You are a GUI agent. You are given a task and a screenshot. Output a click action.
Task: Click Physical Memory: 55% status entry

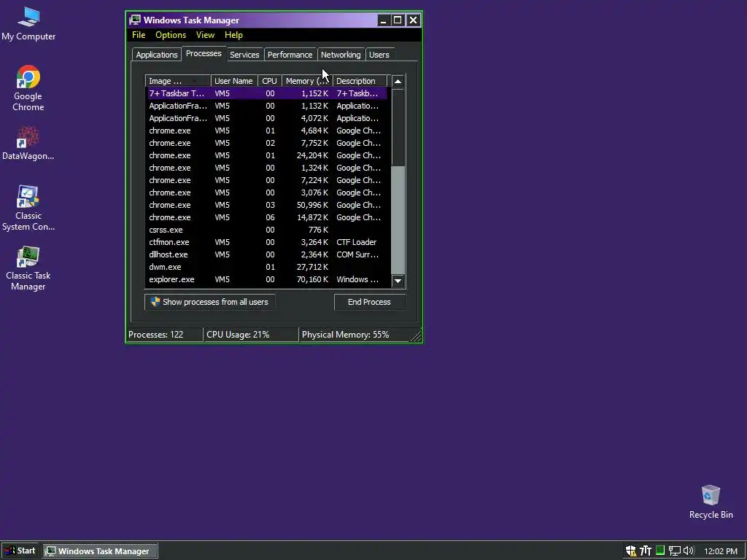(355, 335)
